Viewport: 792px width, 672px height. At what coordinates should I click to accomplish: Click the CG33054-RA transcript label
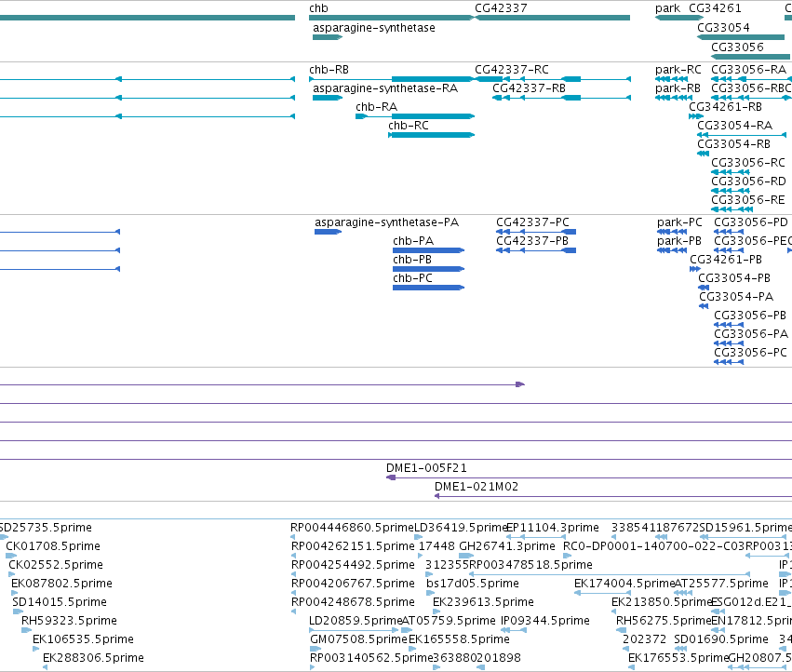coord(735,126)
